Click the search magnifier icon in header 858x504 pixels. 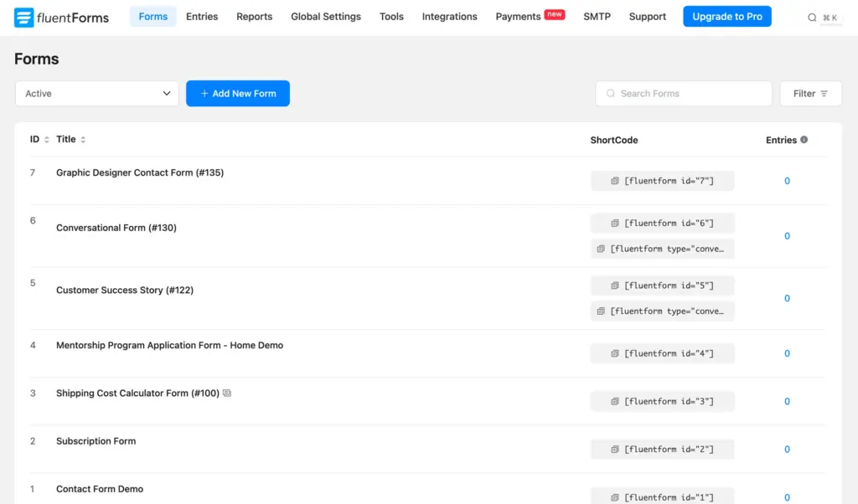point(812,18)
